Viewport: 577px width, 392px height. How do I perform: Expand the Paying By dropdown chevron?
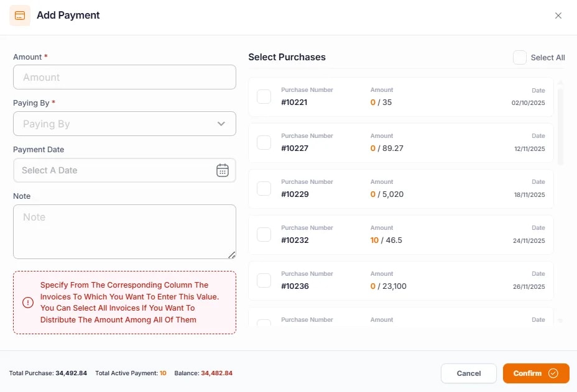(221, 124)
